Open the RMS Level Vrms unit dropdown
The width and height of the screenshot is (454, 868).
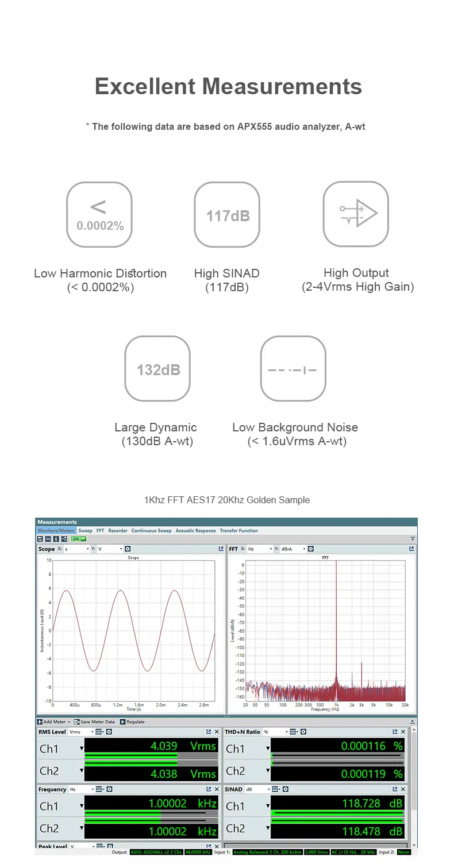click(x=81, y=732)
